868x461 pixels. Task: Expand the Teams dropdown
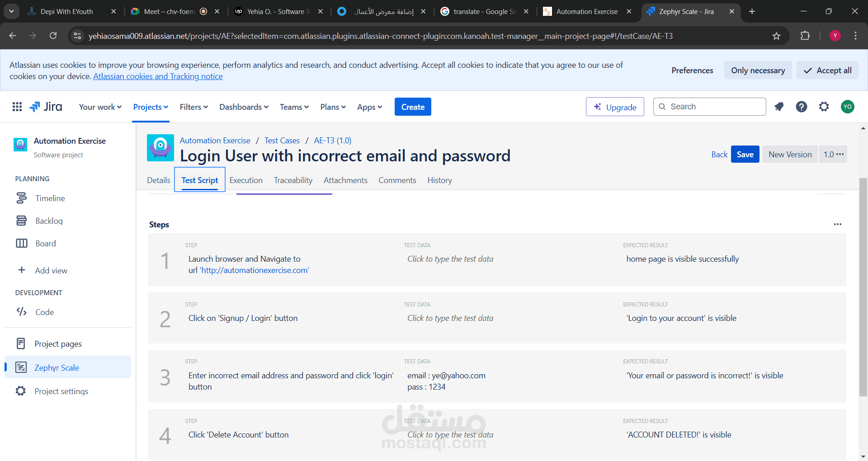[294, 107]
